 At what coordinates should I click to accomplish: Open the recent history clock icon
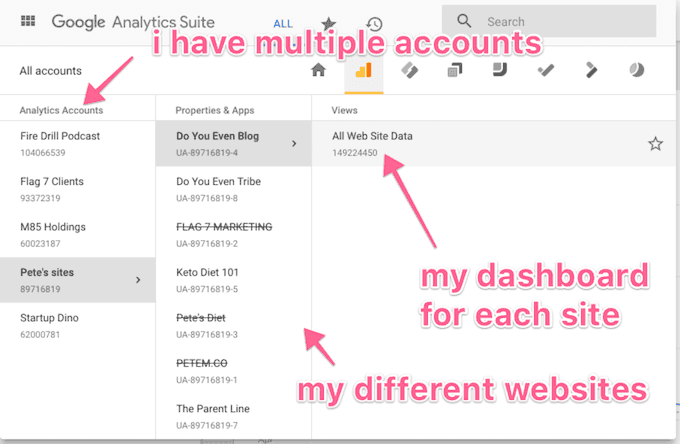tap(374, 24)
